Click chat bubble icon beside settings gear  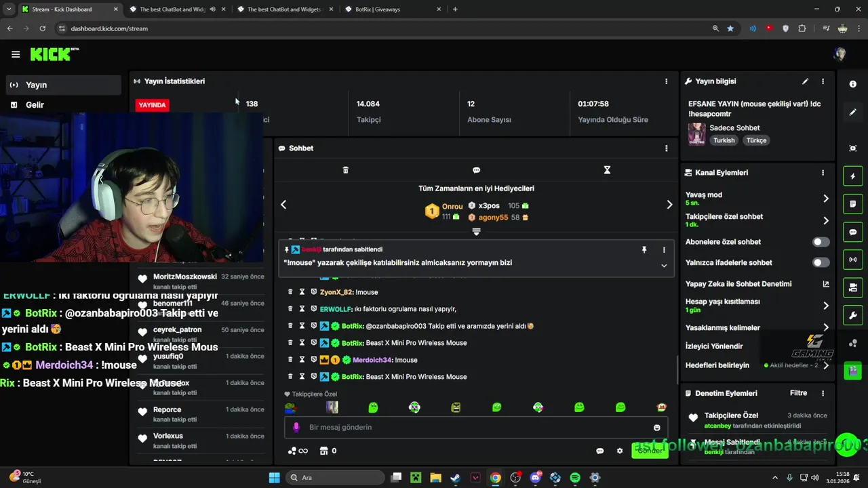tap(599, 451)
